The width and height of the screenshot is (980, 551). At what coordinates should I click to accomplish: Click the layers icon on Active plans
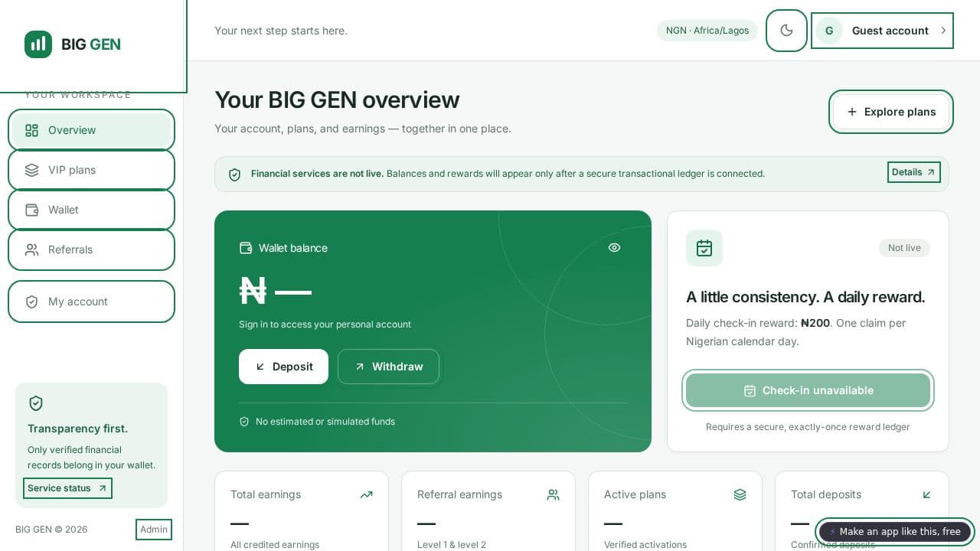740,494
